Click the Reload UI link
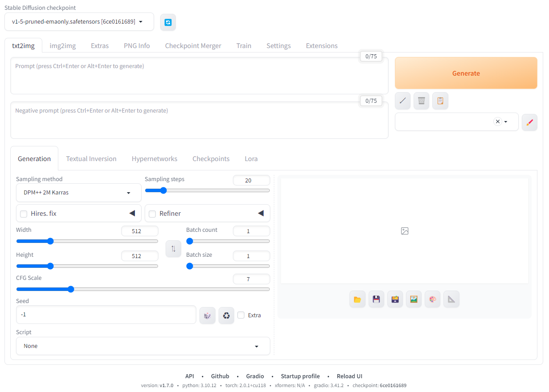 pos(349,376)
